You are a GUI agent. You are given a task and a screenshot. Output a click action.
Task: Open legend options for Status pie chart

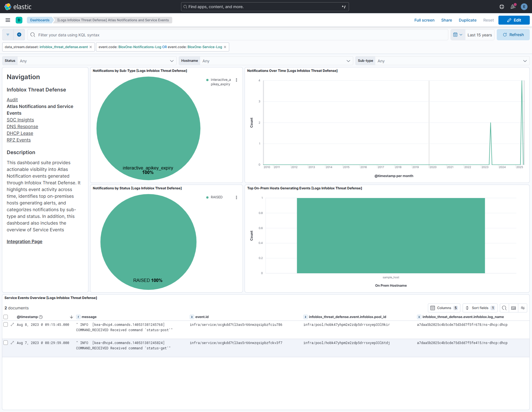tap(236, 197)
